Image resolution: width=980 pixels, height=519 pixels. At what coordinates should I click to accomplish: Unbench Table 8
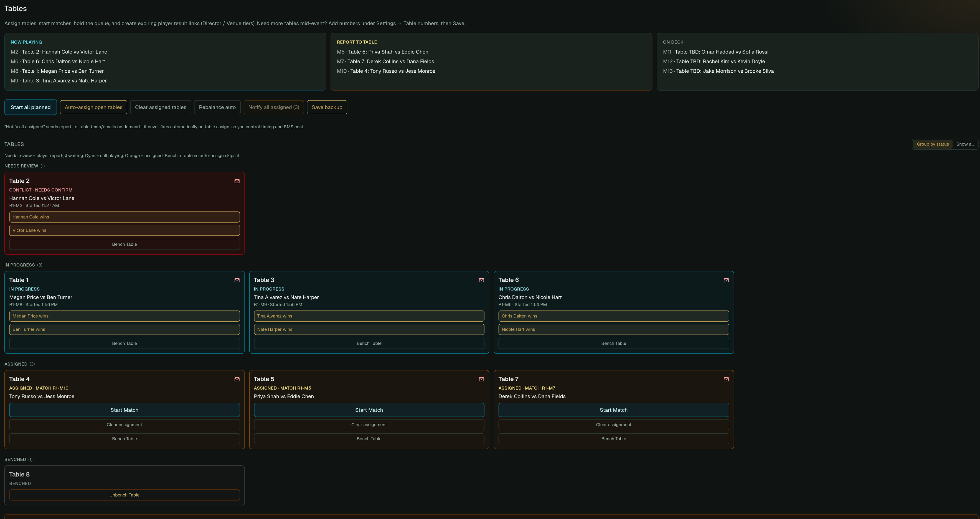pyautogui.click(x=125, y=495)
